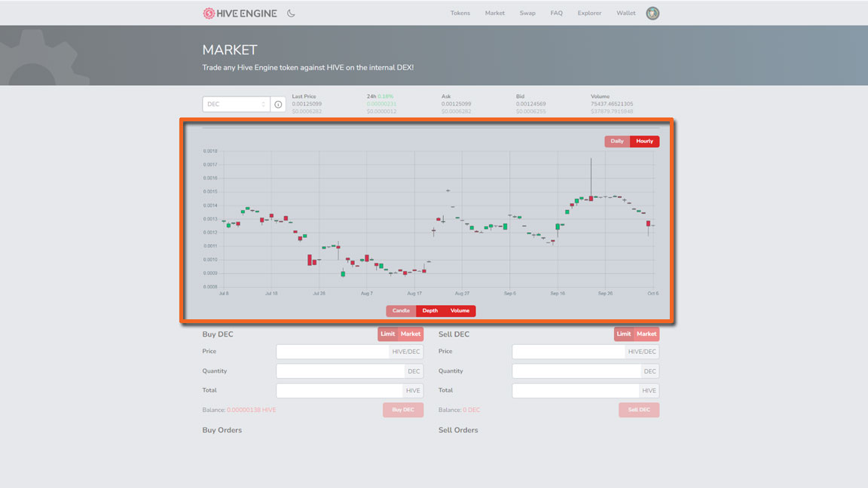Click the Aug 17 chart date label
Screen dimensions: 868x488
tap(414, 293)
